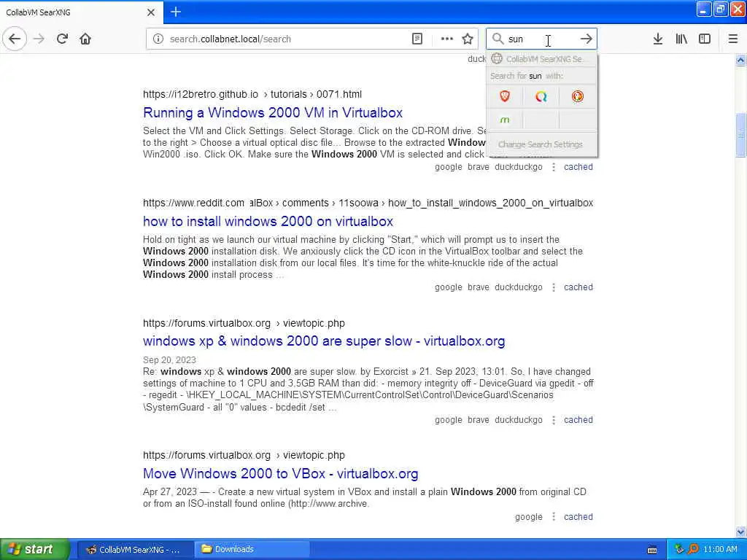This screenshot has height=560, width=747.
Task: Toggle the sidebar view
Action: pyautogui.click(x=705, y=39)
